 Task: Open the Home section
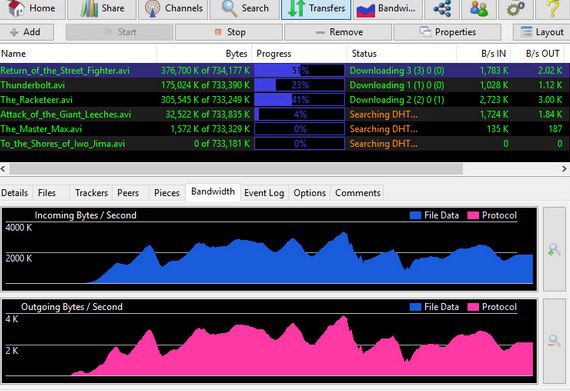coord(32,9)
